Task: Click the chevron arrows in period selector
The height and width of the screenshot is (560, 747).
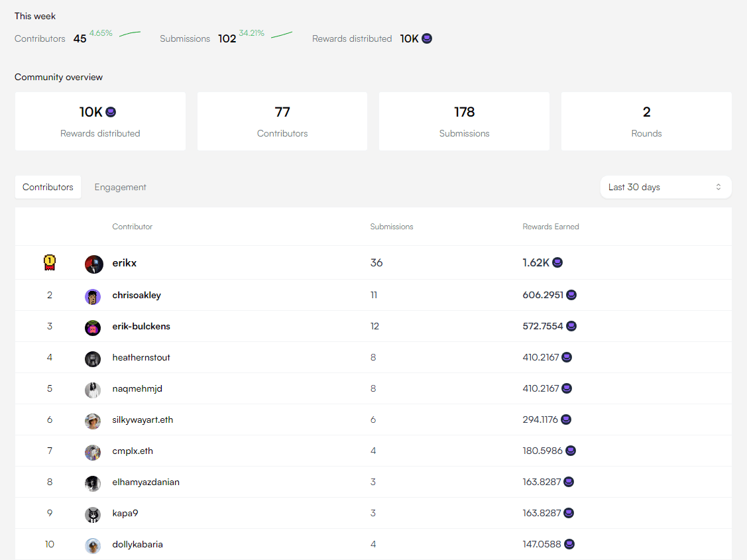Action: (x=718, y=187)
